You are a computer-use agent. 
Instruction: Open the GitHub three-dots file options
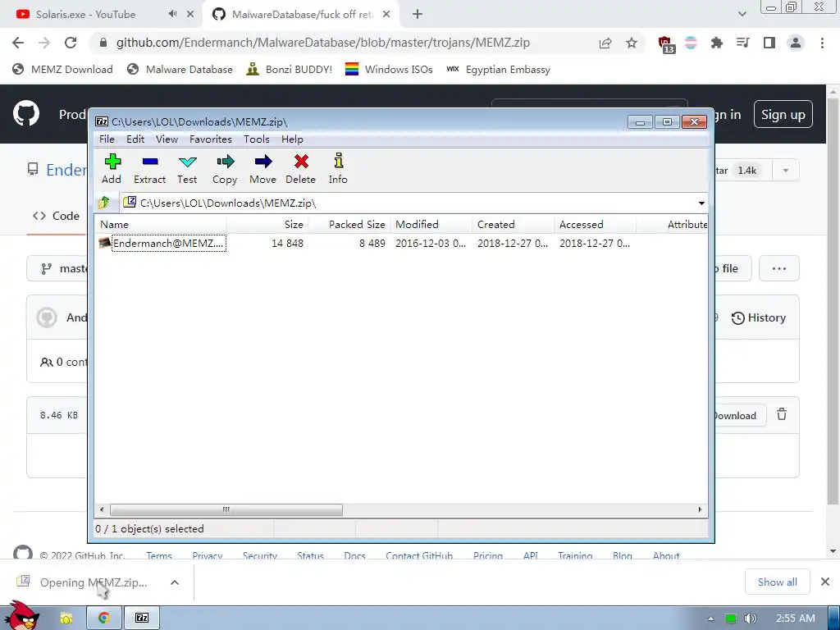tap(779, 268)
